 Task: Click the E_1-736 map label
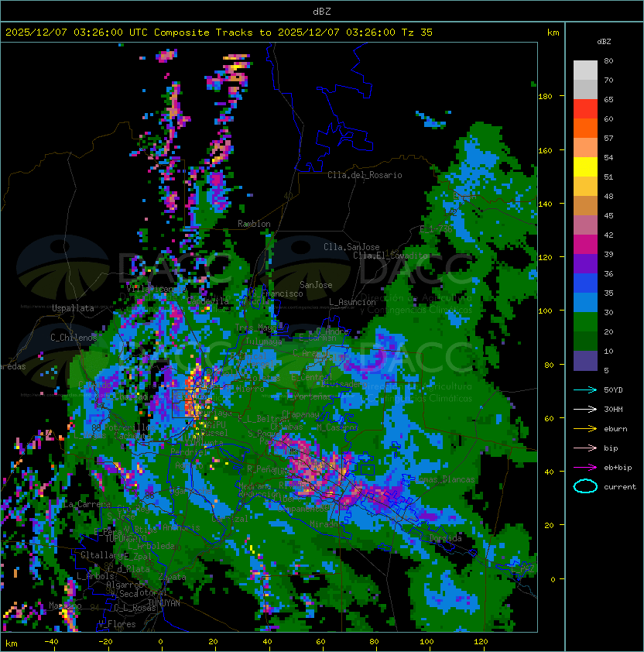coord(436,229)
